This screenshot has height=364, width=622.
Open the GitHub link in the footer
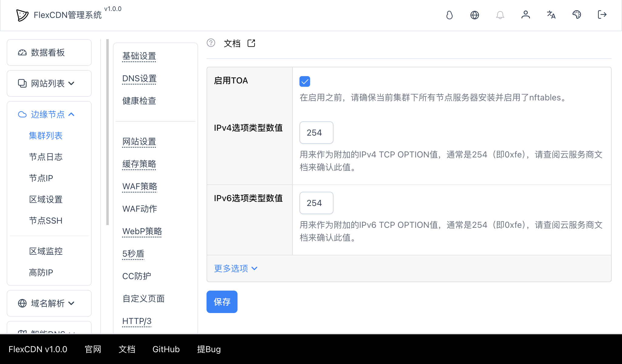coord(166,349)
